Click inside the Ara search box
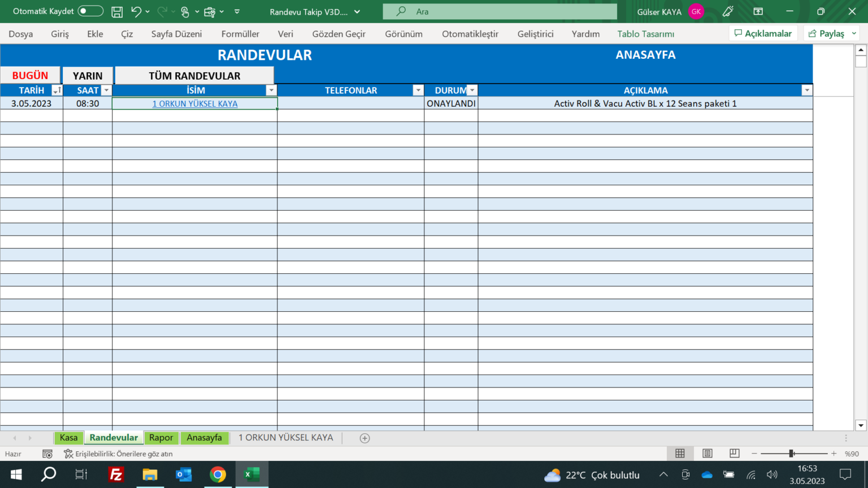Screen dimensions: 868x488 click(x=497, y=11)
